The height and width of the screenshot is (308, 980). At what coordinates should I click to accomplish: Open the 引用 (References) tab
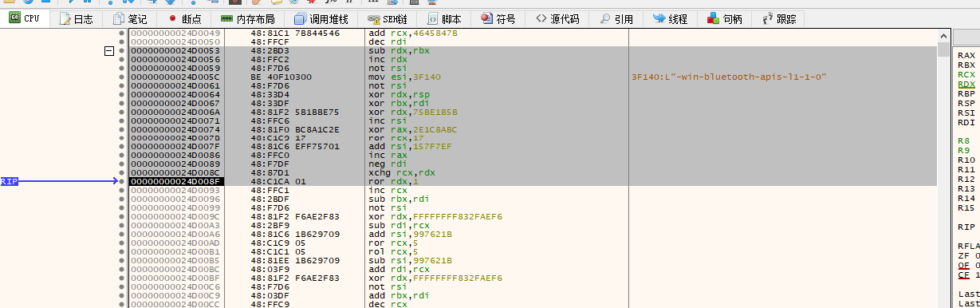pos(616,18)
